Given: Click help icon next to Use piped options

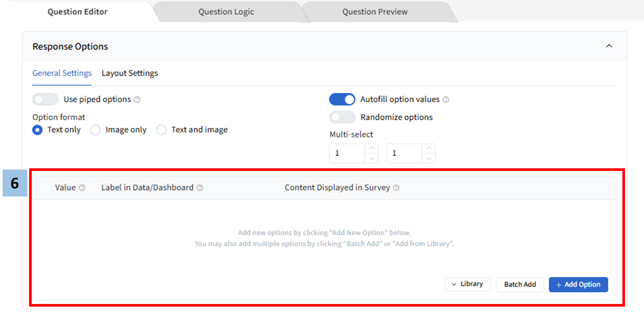Looking at the screenshot, I should point(137,100).
